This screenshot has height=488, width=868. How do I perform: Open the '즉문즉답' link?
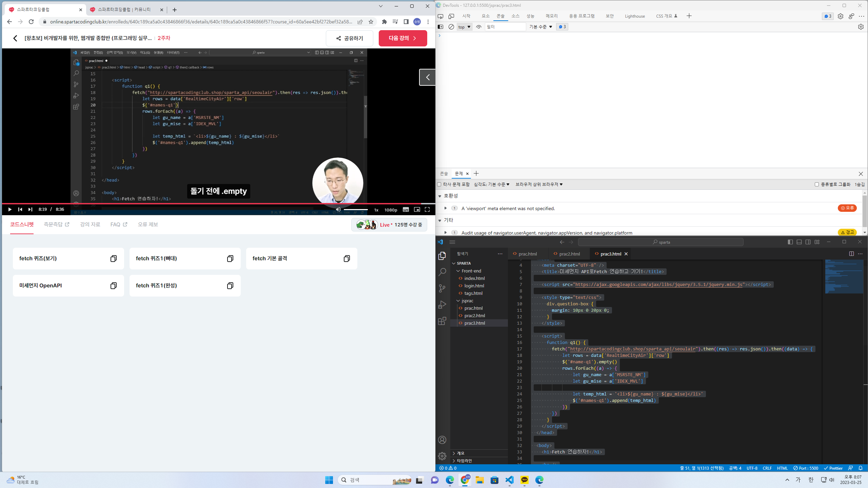click(x=57, y=224)
